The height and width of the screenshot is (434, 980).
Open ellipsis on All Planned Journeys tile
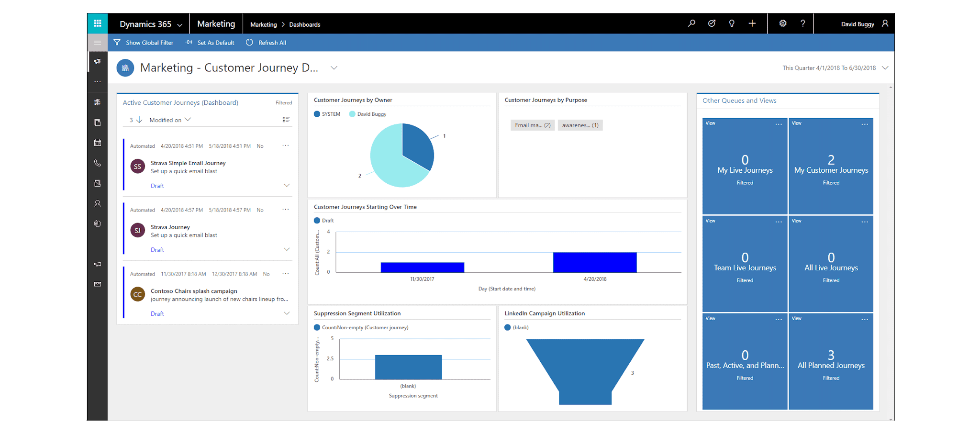[x=865, y=319]
